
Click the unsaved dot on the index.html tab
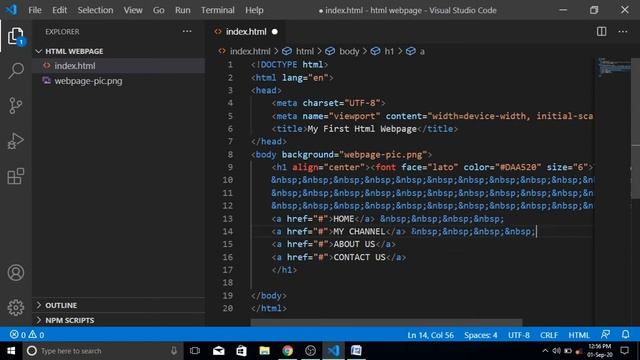pyautogui.click(x=275, y=31)
